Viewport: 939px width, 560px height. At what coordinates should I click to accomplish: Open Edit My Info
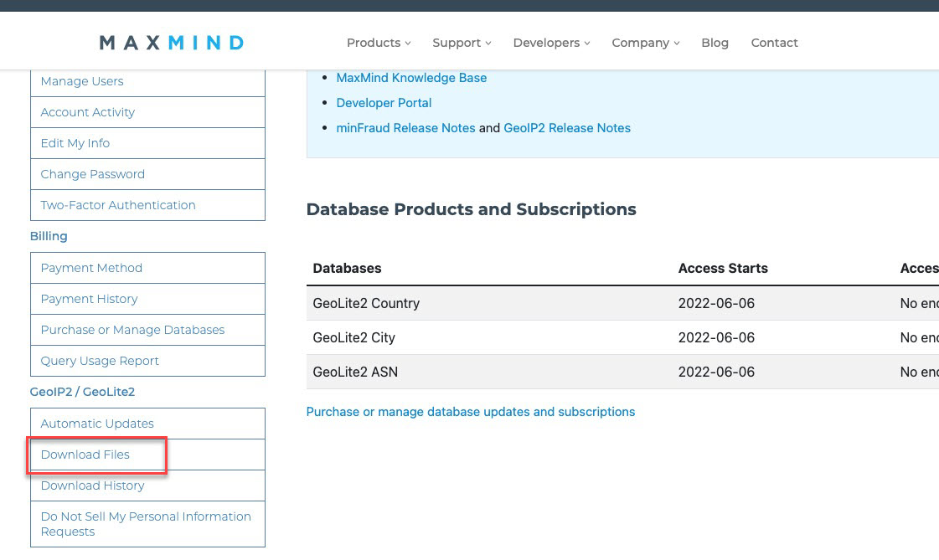[x=75, y=143]
